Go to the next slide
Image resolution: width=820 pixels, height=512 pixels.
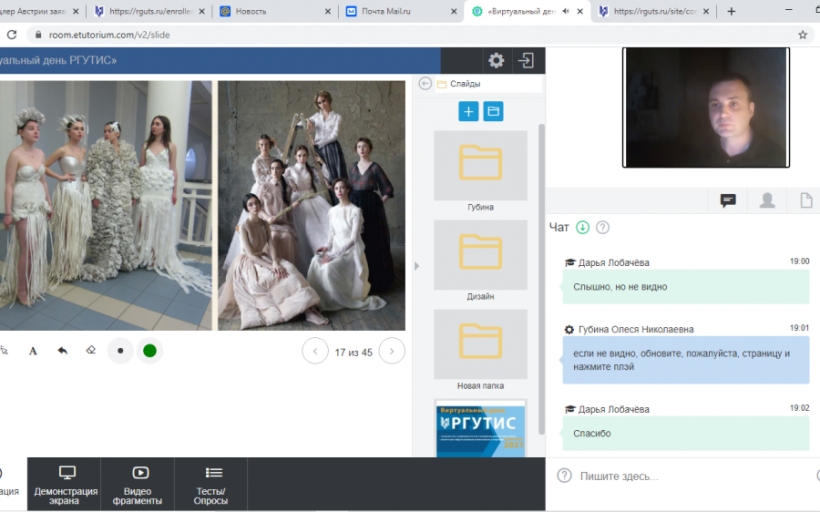pos(392,351)
